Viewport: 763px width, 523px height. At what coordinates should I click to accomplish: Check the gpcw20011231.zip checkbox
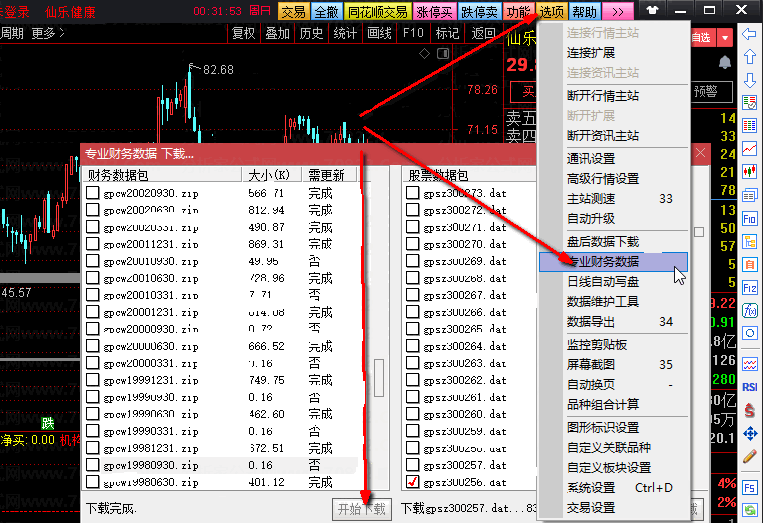click(x=92, y=244)
